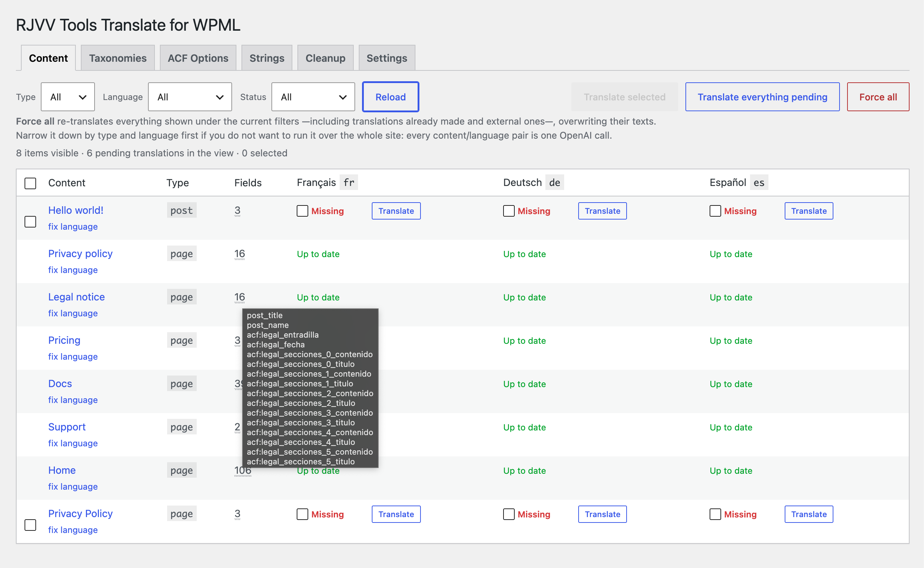Click fix language under Pricing

(73, 356)
